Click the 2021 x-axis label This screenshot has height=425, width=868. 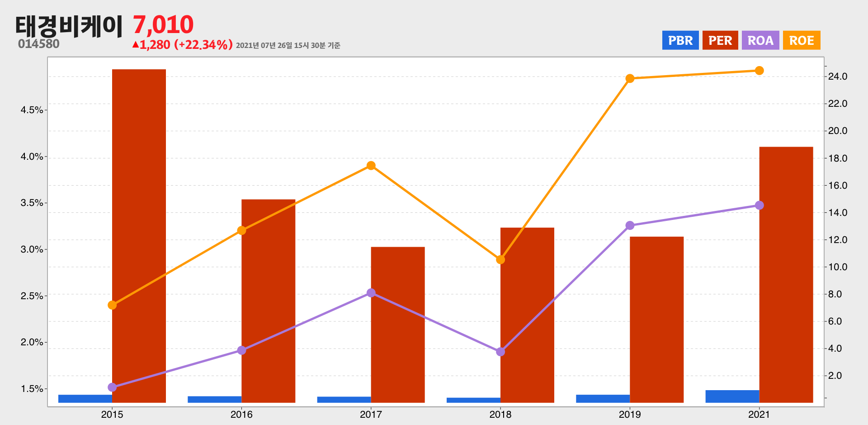click(x=759, y=414)
